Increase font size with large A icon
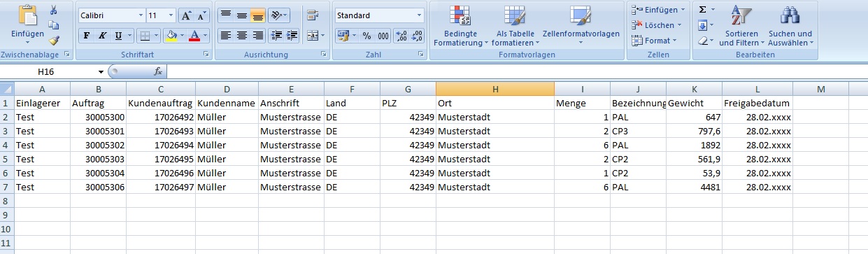The width and height of the screenshot is (868, 254). [186, 15]
